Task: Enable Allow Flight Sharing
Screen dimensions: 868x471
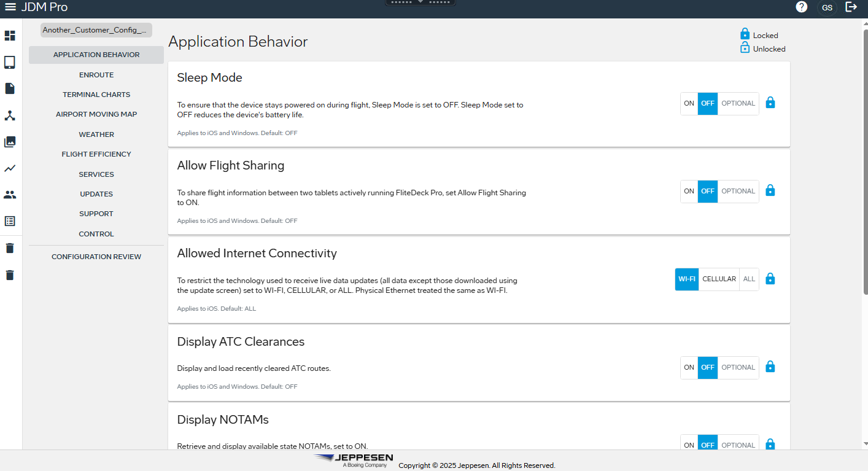Action: (x=689, y=191)
